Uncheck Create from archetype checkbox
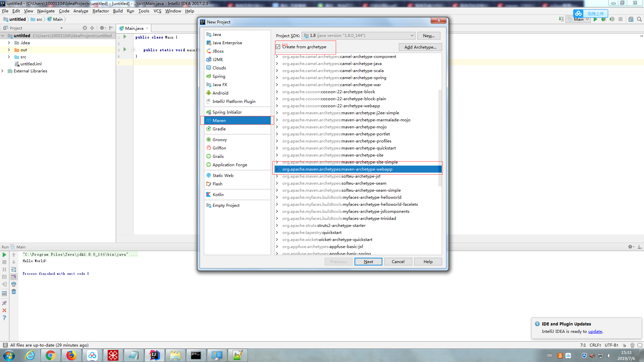The width and height of the screenshot is (644, 362). pyautogui.click(x=278, y=47)
